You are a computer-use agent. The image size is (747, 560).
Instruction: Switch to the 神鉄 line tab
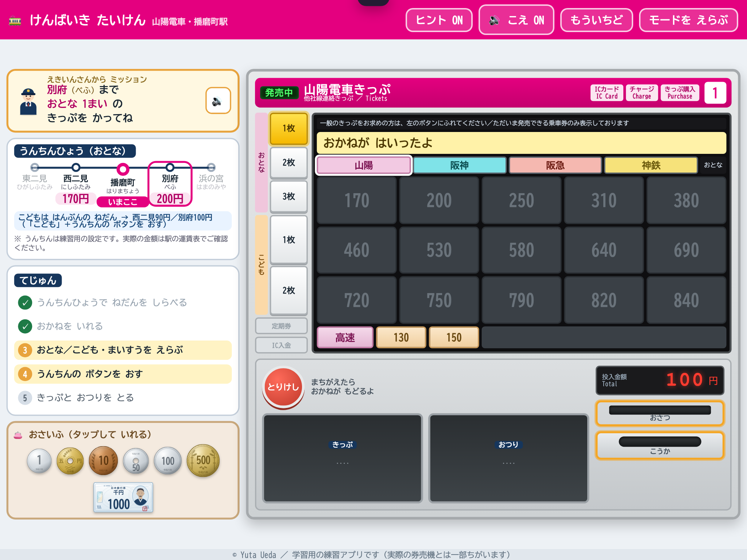651,166
